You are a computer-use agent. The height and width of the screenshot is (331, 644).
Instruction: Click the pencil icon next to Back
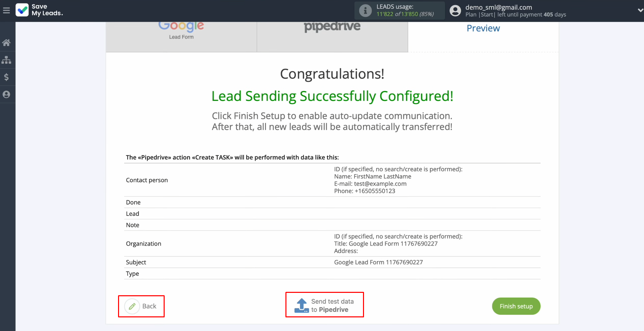coord(132,306)
